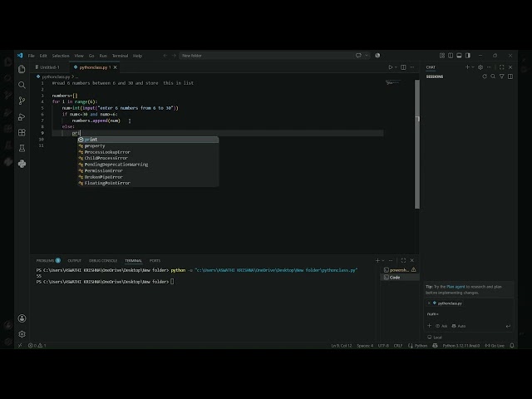Open Run and Debug view
The height and width of the screenshot is (399, 532).
[x=22, y=116]
